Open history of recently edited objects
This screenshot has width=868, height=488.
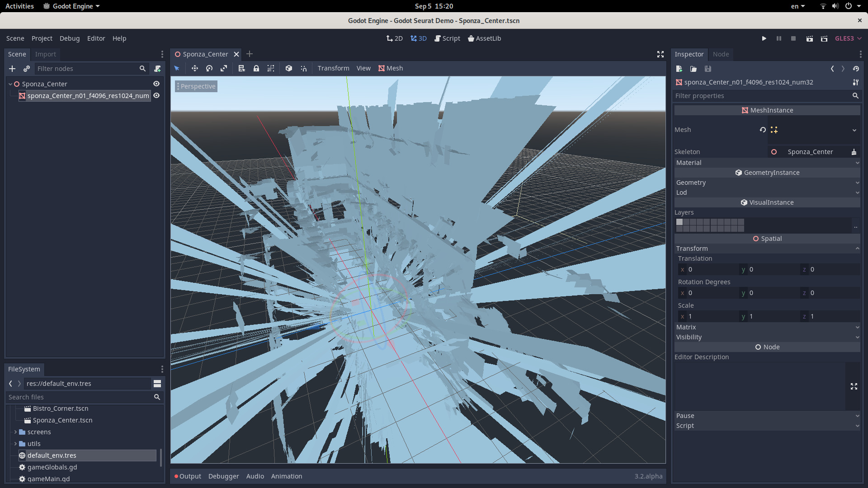point(856,69)
